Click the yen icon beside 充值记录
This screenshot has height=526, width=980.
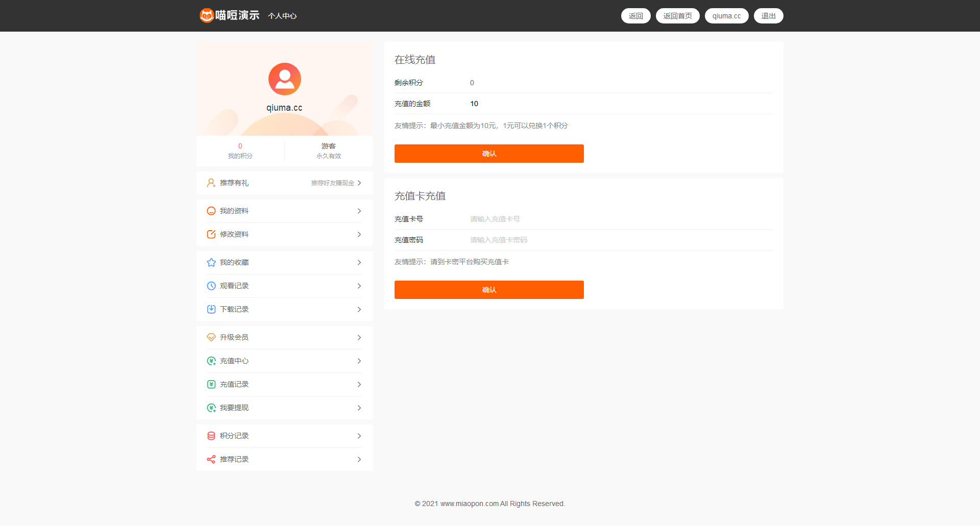(211, 385)
